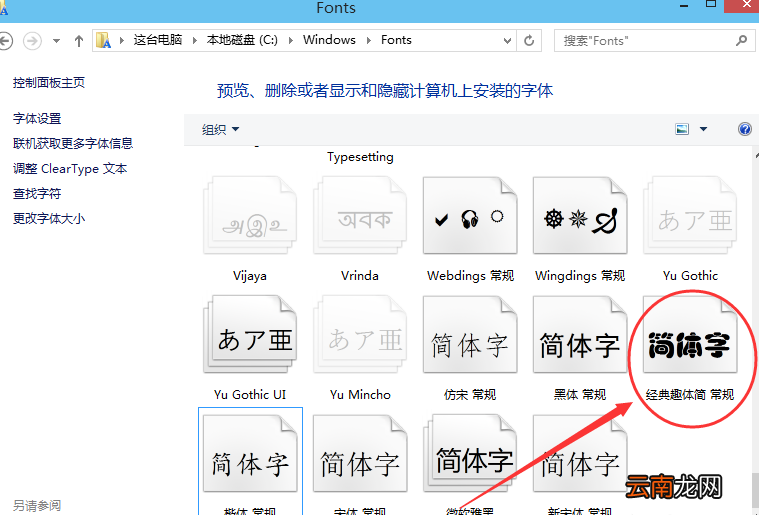Minimize the Fonts window

[x=684, y=6]
